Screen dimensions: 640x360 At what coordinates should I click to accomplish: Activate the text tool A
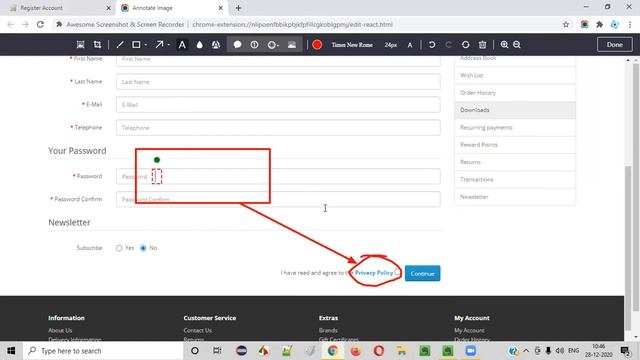coord(182,44)
